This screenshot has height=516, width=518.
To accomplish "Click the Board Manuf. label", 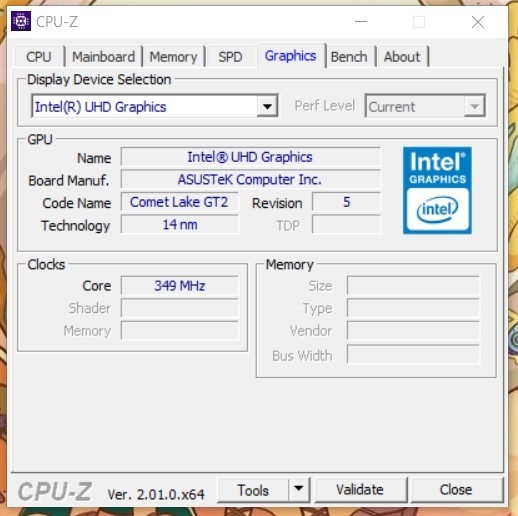I will [69, 181].
